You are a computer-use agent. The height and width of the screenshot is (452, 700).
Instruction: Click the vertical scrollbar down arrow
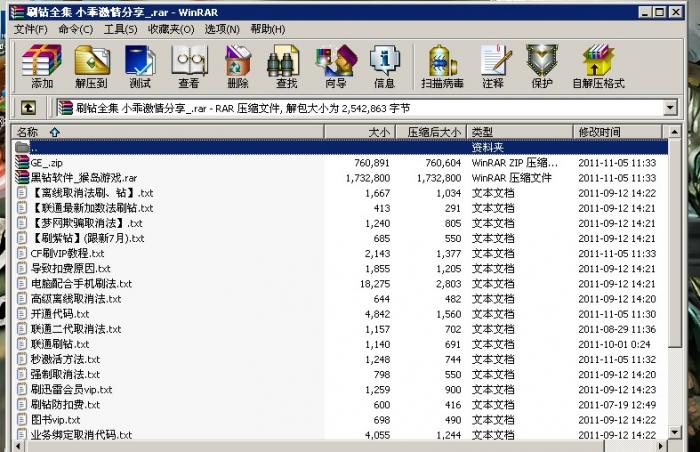pos(675,432)
